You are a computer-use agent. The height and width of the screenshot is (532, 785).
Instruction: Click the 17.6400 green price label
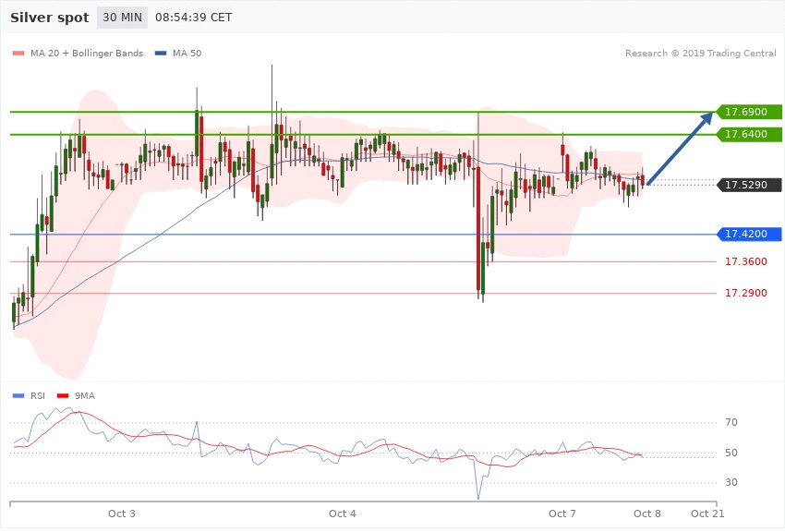(x=749, y=135)
